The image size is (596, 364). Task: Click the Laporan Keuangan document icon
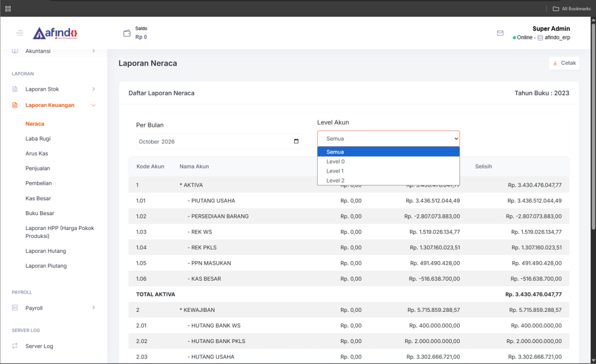pyautogui.click(x=15, y=105)
